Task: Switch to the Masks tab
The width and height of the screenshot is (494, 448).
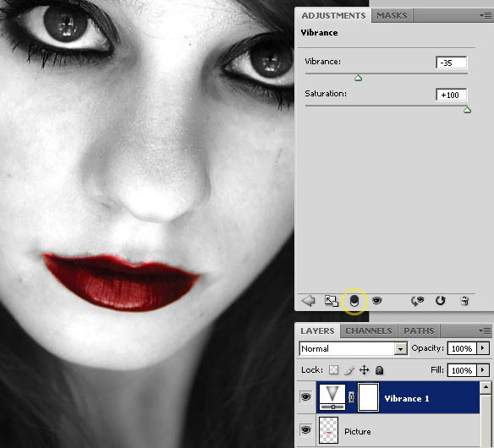Action: pyautogui.click(x=392, y=15)
